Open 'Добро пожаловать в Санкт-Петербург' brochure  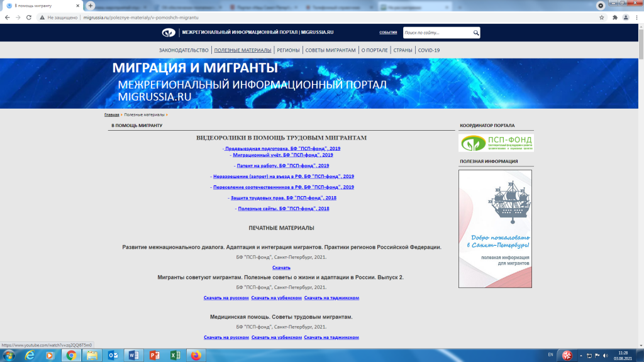click(x=496, y=229)
